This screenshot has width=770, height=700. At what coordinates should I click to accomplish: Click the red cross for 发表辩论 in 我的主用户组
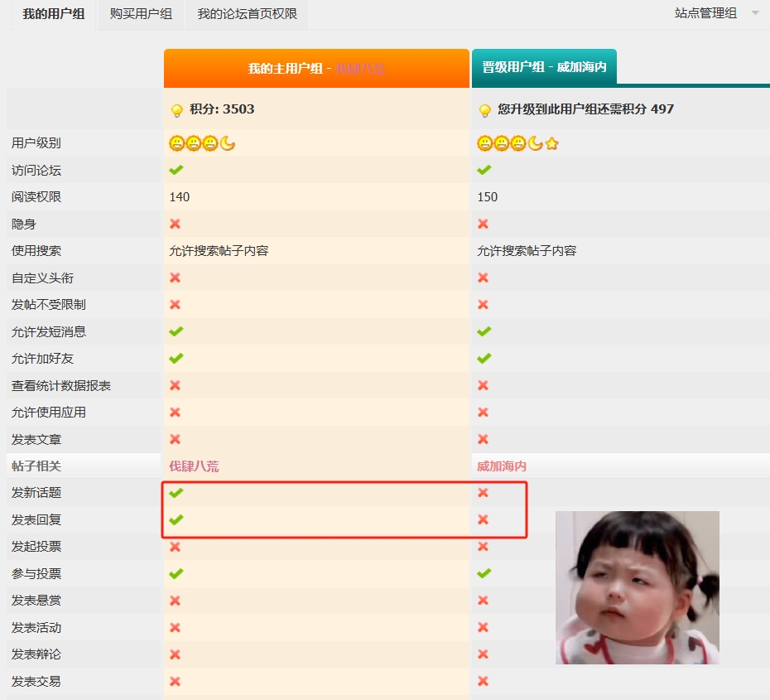[175, 654]
